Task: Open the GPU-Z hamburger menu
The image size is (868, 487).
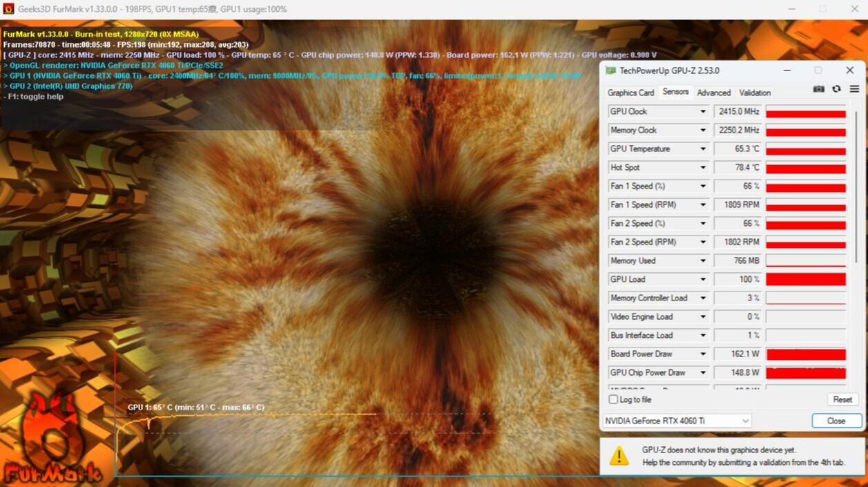Action: (x=854, y=90)
